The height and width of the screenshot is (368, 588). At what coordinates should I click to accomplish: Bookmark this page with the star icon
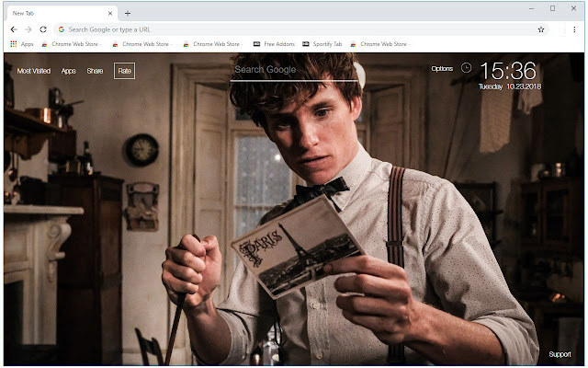(x=541, y=29)
